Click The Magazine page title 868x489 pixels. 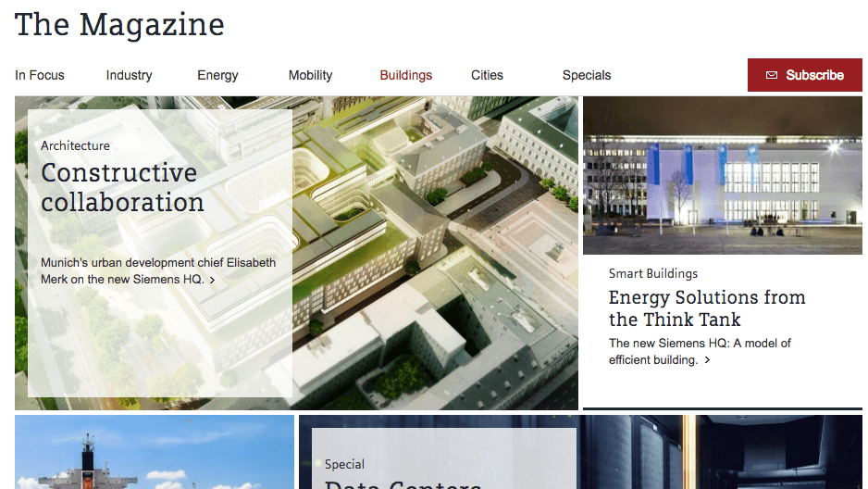tap(119, 25)
